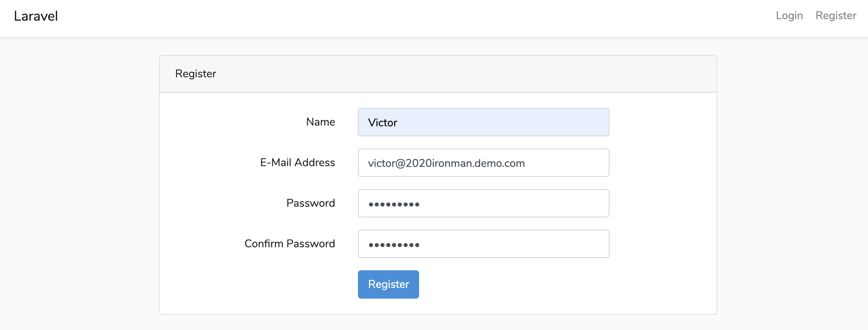Click the Laravel brand link

36,16
